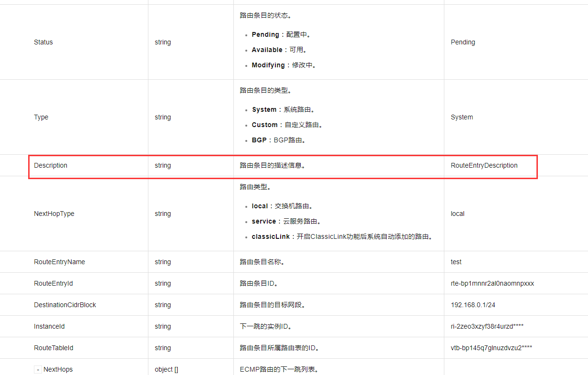Select the text 路由类型。
588x375 pixels.
(x=255, y=187)
